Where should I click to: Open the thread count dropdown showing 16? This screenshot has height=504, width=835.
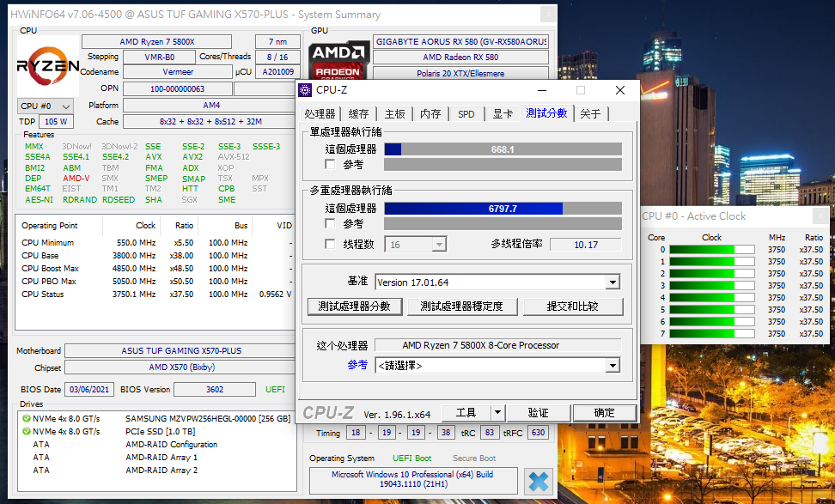[439, 245]
